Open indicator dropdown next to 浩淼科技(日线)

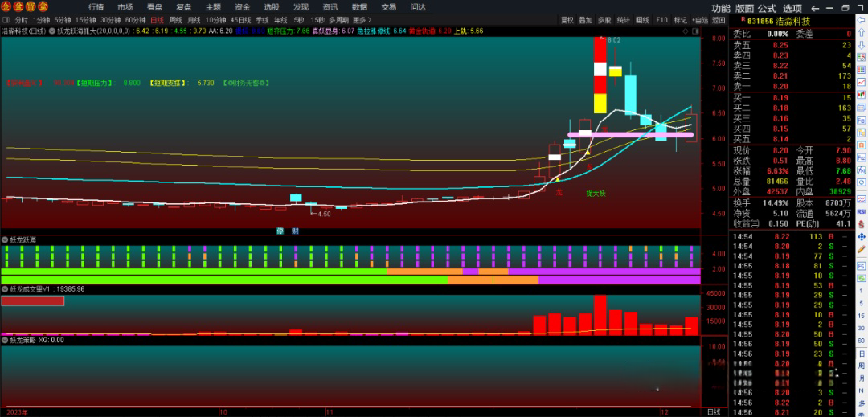[52, 31]
